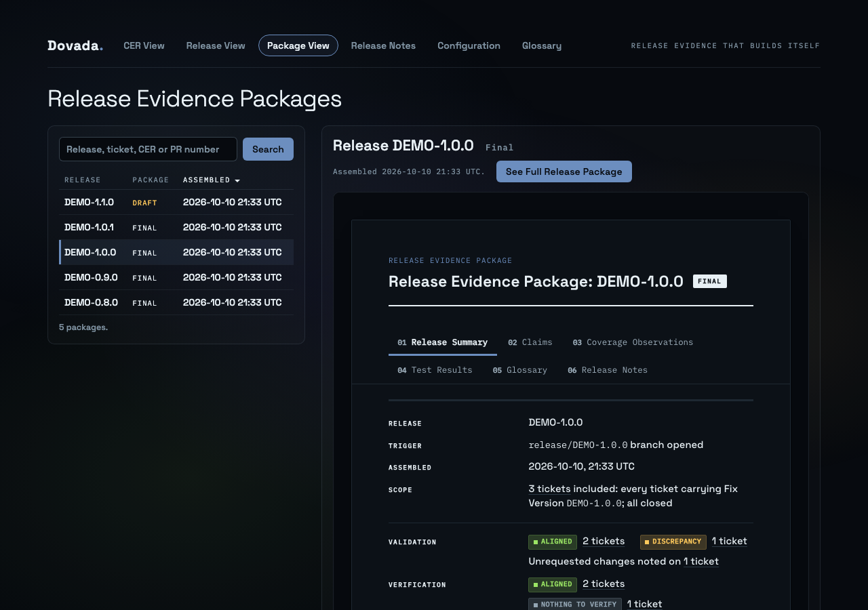Open the CER View page

[x=144, y=45]
